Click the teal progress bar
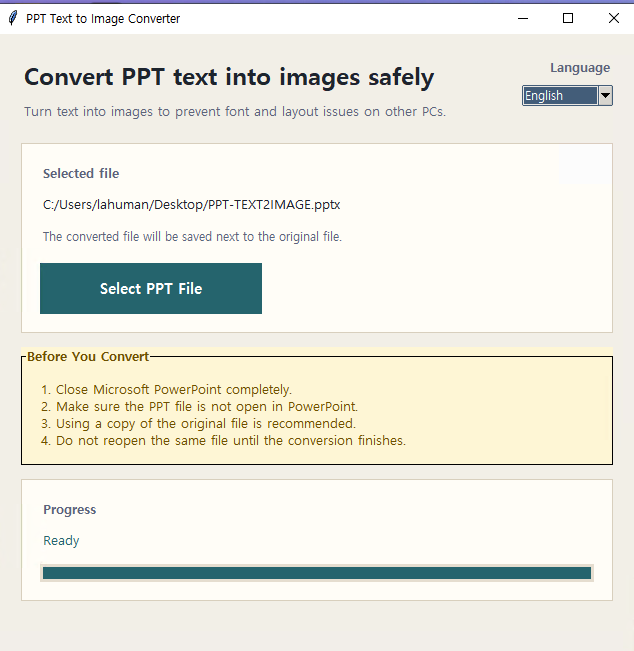Image resolution: width=634 pixels, height=651 pixels. (317, 573)
